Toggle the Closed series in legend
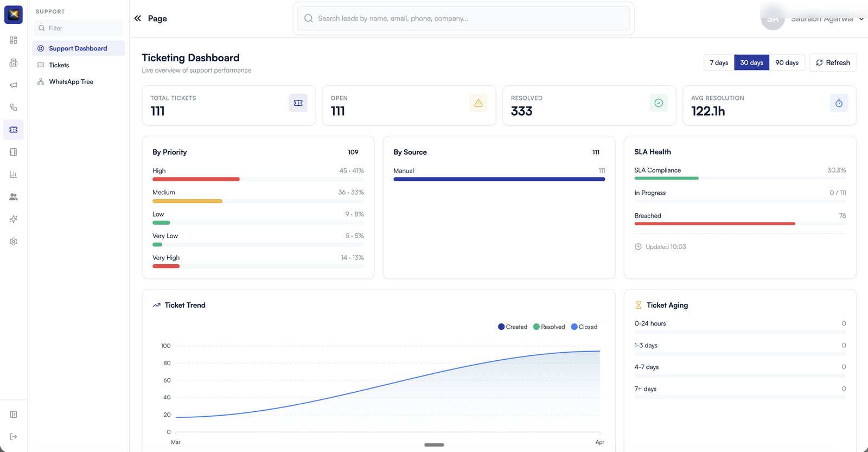Image resolution: width=868 pixels, height=452 pixels. click(584, 327)
